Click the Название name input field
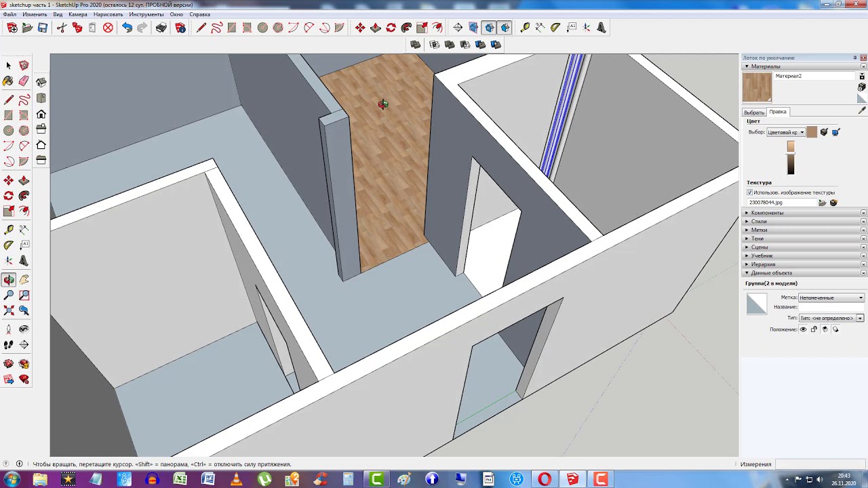Viewport: 868px width, 488px height. (831, 307)
